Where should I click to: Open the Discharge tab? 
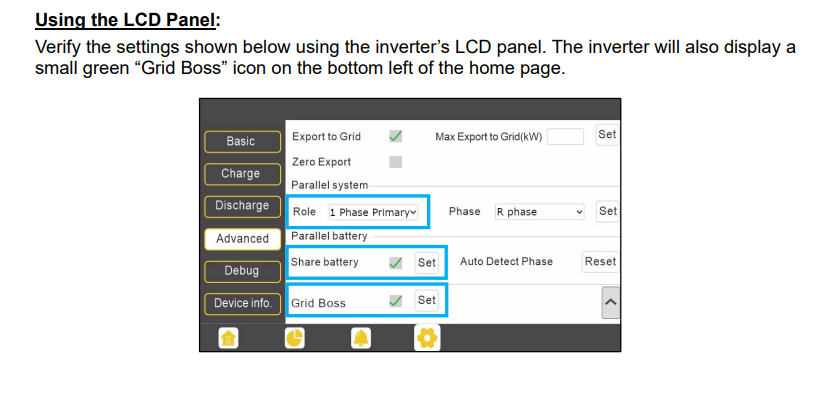click(242, 206)
